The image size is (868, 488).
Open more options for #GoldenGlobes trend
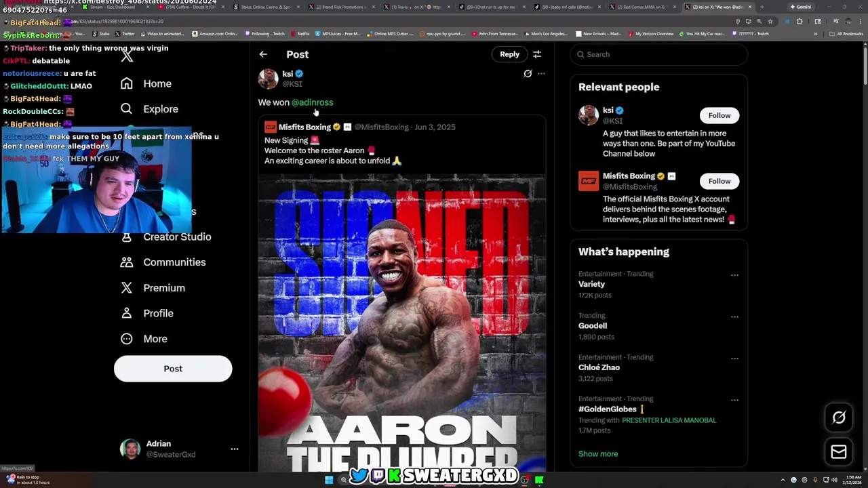[x=734, y=400]
